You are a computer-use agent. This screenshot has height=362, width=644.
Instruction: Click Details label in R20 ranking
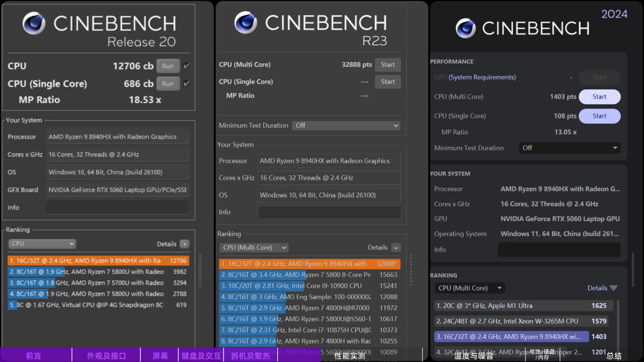167,244
